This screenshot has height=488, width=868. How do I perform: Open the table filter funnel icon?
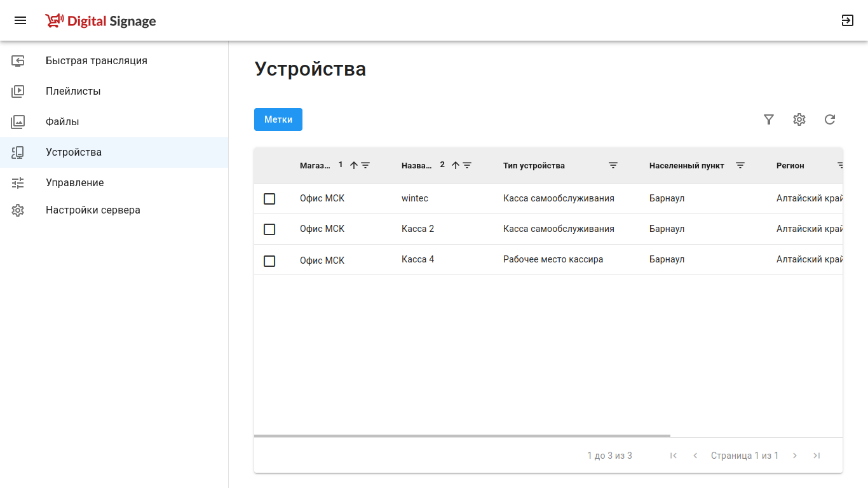[769, 119]
